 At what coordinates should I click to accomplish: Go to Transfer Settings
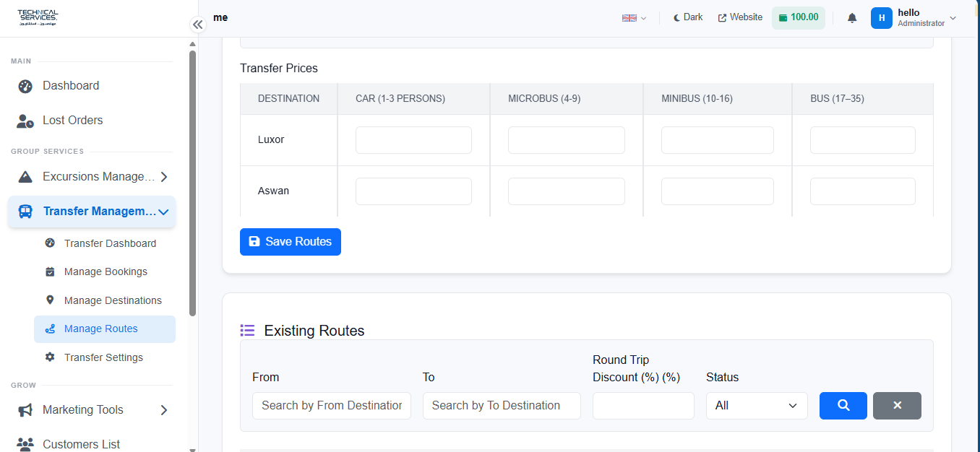[105, 357]
